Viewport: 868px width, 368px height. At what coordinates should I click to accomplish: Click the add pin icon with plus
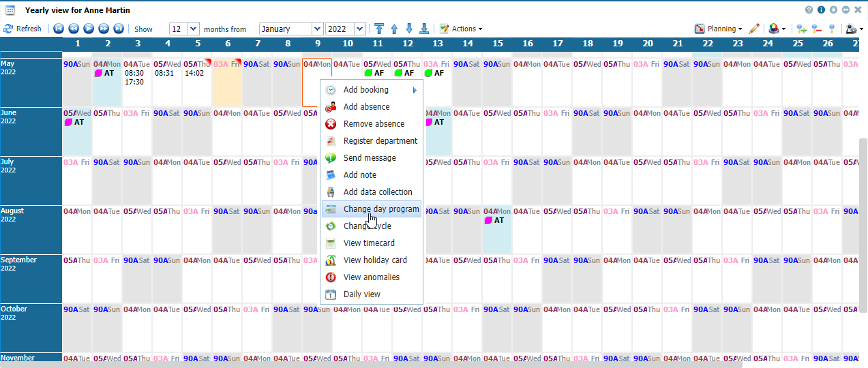tap(801, 29)
